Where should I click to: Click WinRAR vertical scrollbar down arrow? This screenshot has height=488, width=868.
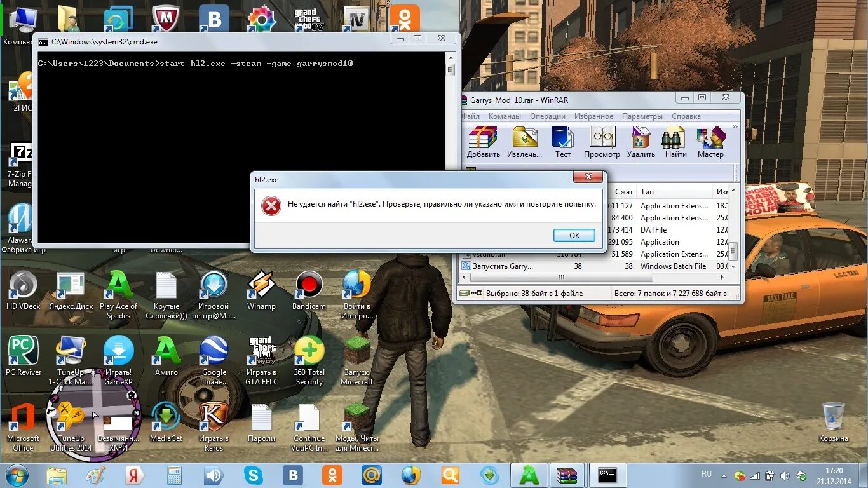coord(733,267)
